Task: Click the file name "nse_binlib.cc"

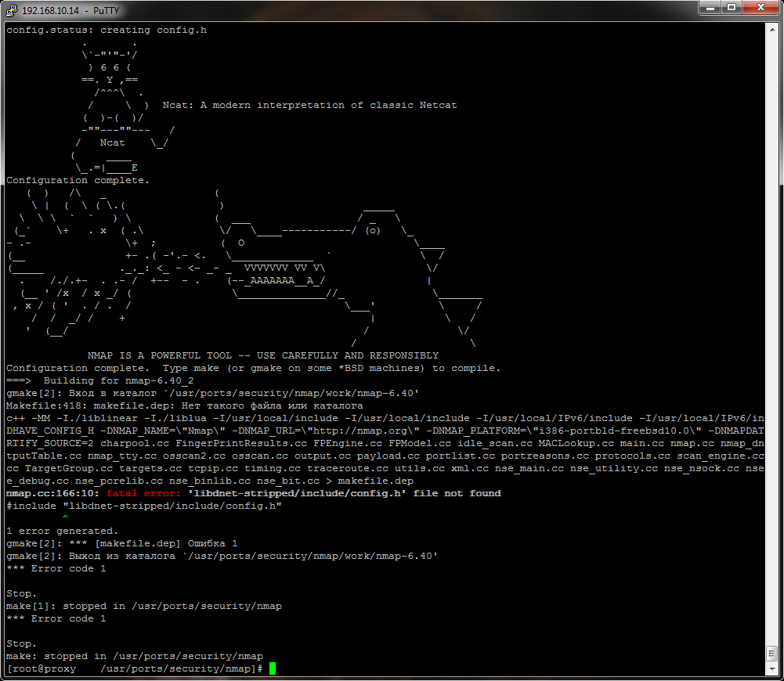Action: tap(209, 481)
